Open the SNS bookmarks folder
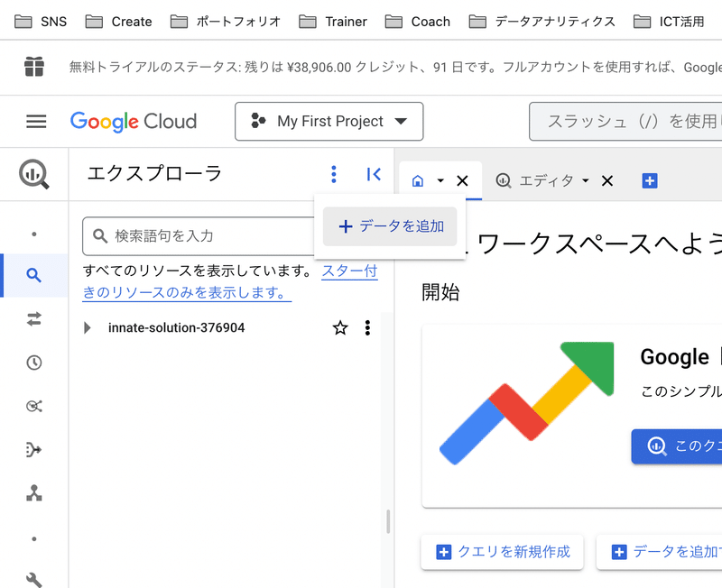Viewport: 722px width, 588px height. point(41,21)
